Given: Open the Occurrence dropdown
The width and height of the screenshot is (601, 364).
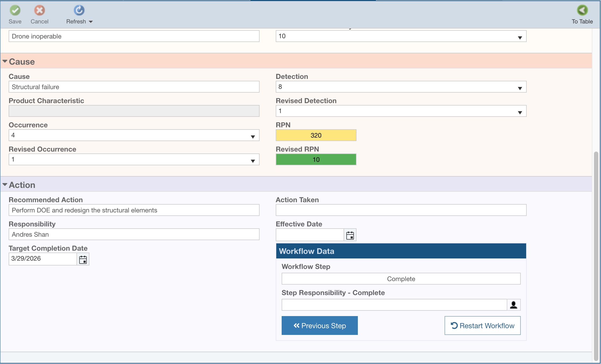Looking at the screenshot, I should 253,136.
